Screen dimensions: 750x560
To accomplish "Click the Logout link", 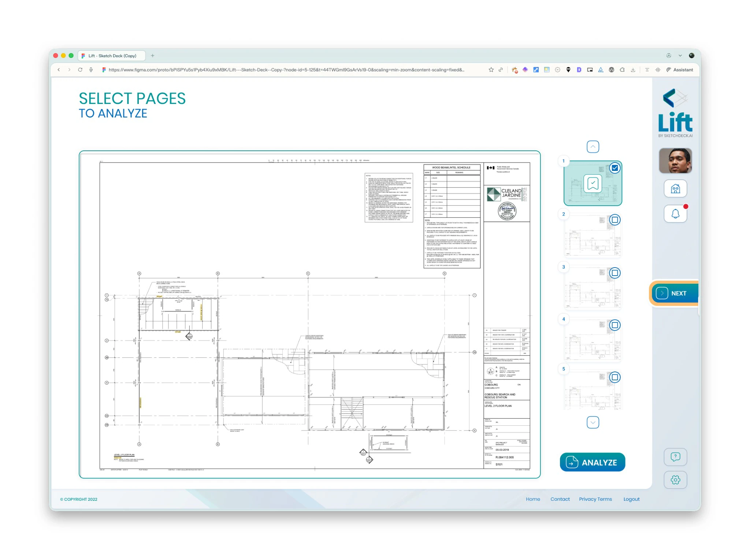I will click(x=631, y=499).
